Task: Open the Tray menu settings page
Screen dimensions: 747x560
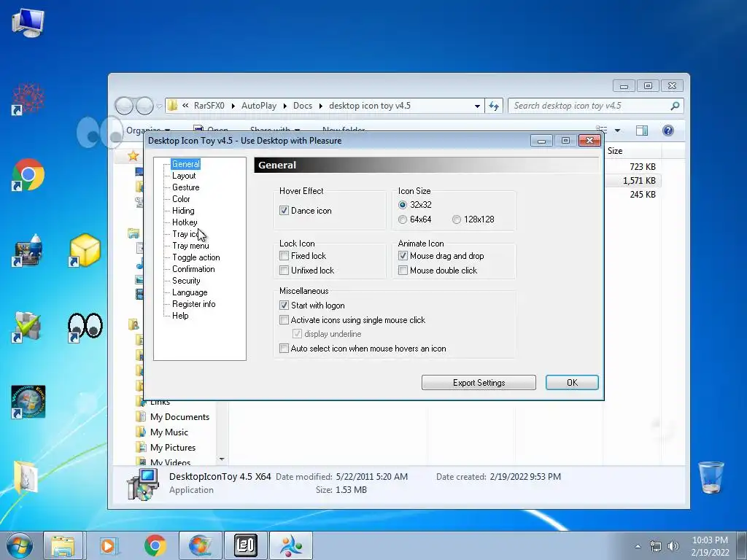Action: click(190, 246)
